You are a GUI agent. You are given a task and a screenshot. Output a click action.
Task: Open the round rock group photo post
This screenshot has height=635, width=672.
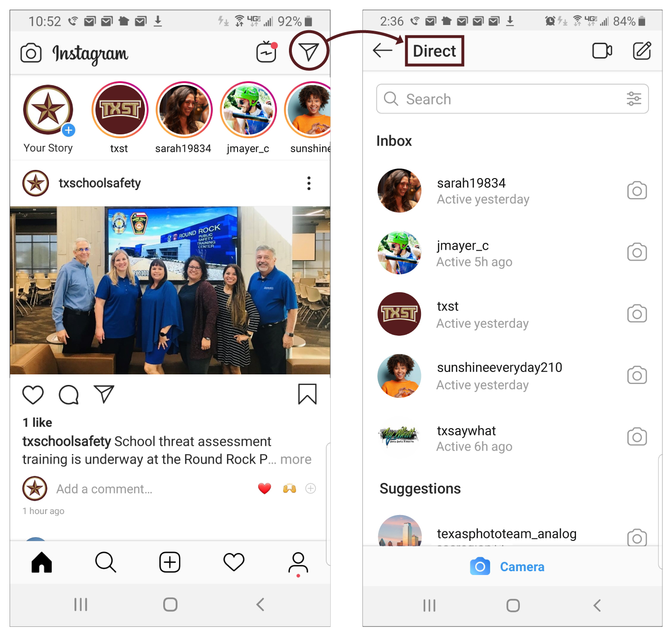pos(170,290)
